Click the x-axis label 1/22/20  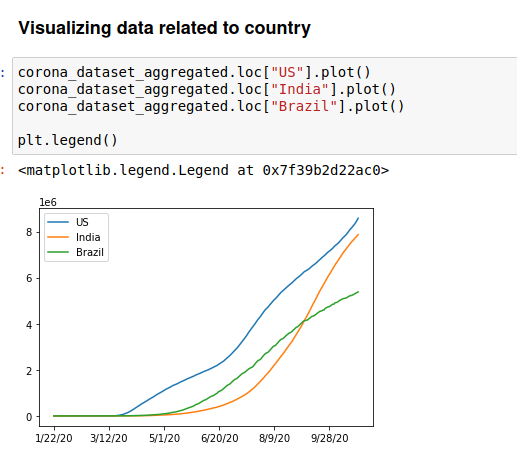(x=54, y=438)
